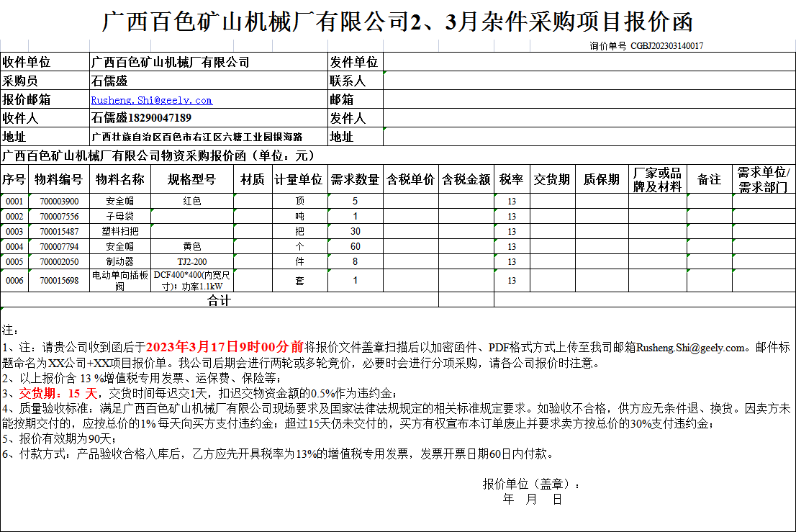796x532 pixels.
Task: Select the 广西壮族自治区百色市 address cell
Action: pos(209,137)
